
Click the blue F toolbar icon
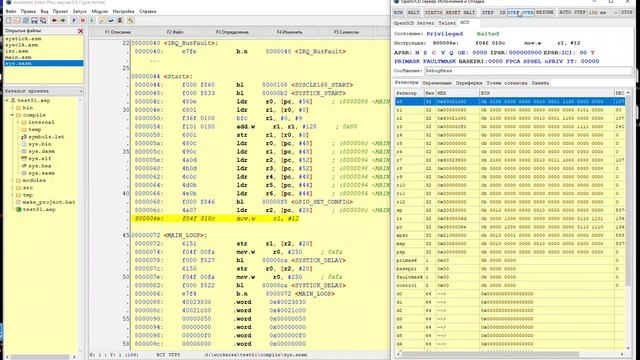click(x=73, y=20)
